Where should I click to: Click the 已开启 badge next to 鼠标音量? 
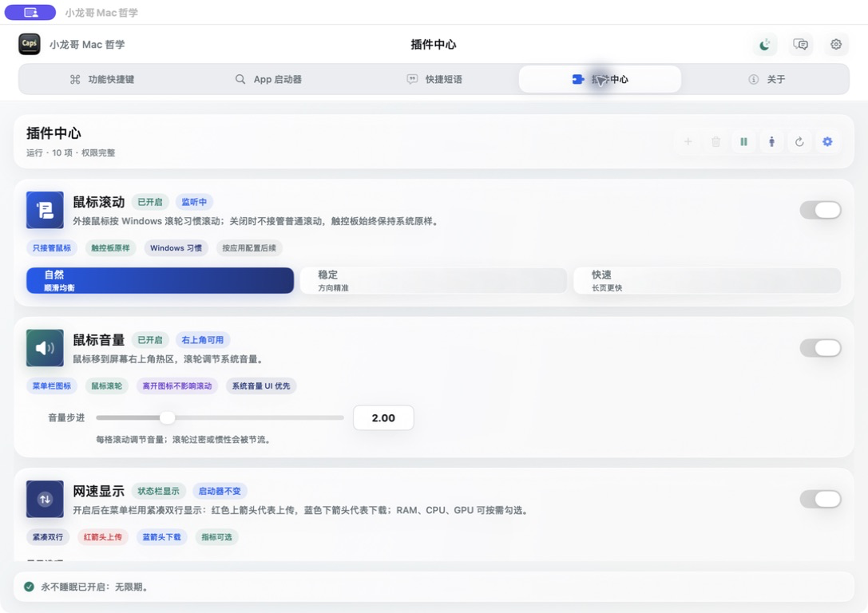[x=150, y=340]
